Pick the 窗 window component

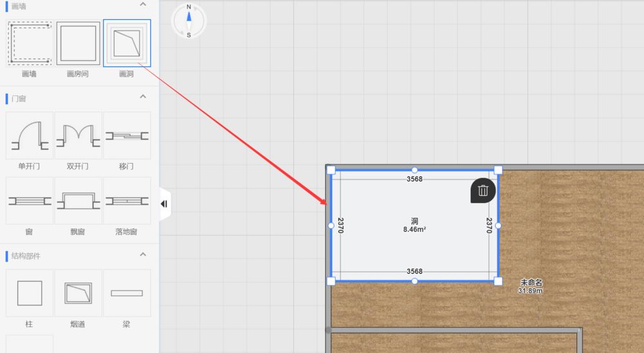coord(29,201)
